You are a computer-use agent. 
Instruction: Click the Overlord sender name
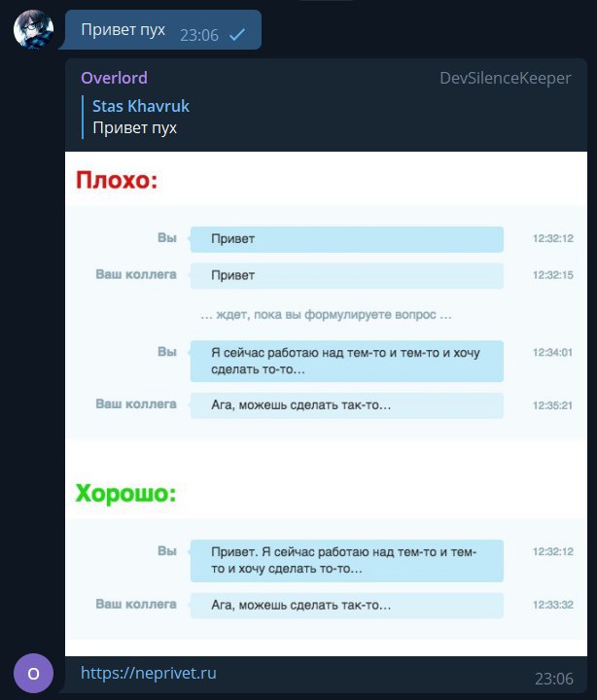click(x=114, y=78)
